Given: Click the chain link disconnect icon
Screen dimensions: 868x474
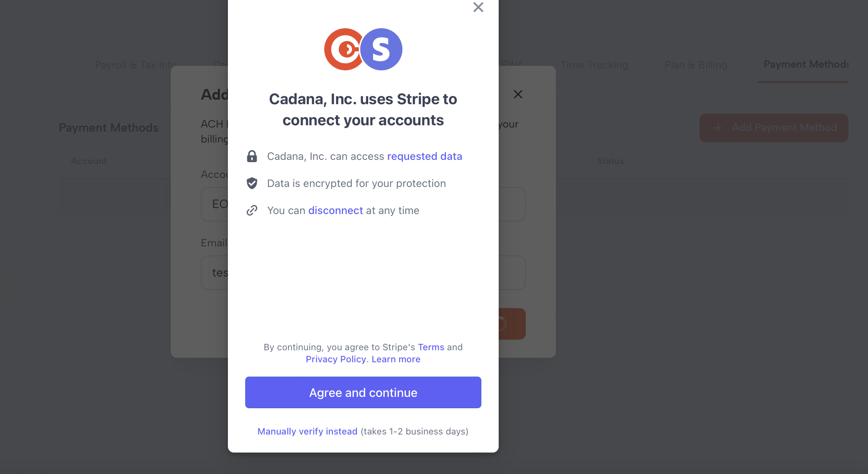Looking at the screenshot, I should click(x=252, y=210).
